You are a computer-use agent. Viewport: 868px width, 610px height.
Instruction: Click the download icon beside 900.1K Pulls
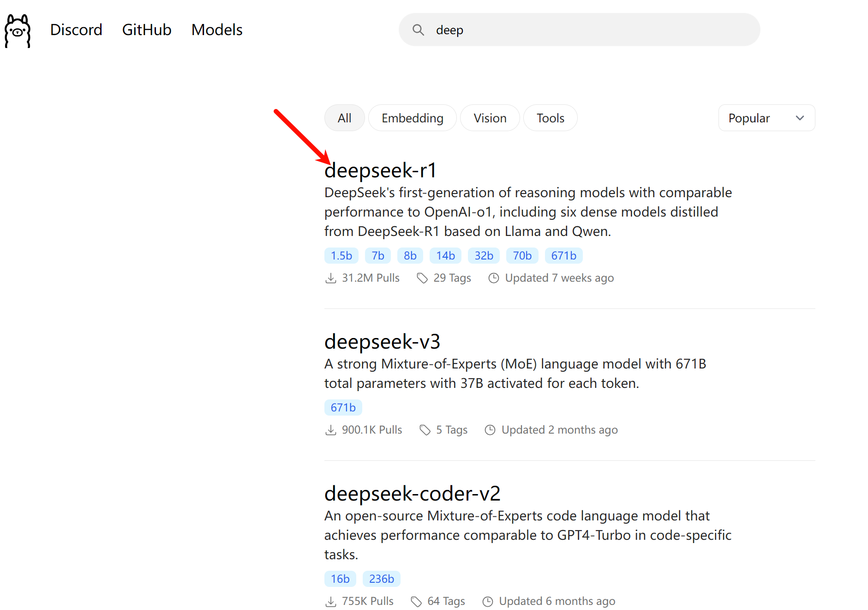[x=331, y=430]
